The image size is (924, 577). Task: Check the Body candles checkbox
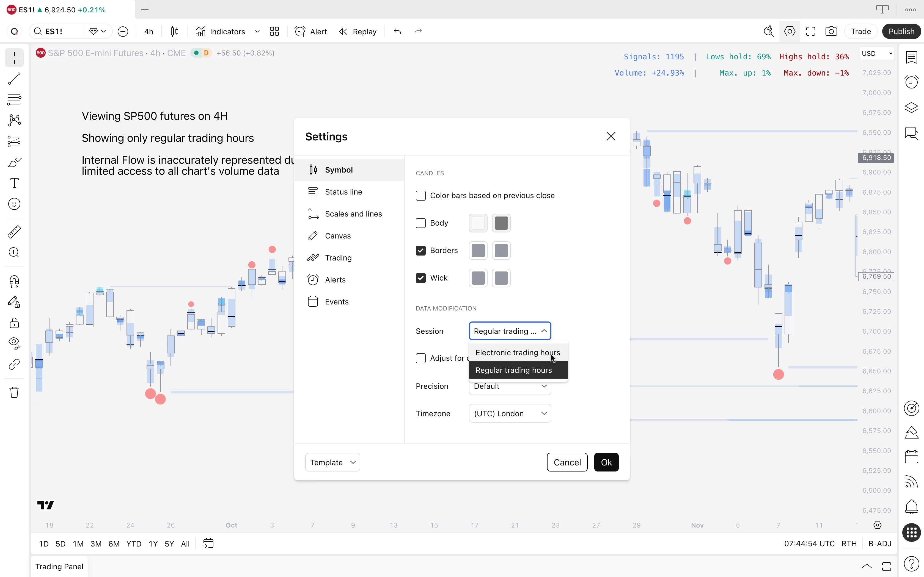point(421,223)
